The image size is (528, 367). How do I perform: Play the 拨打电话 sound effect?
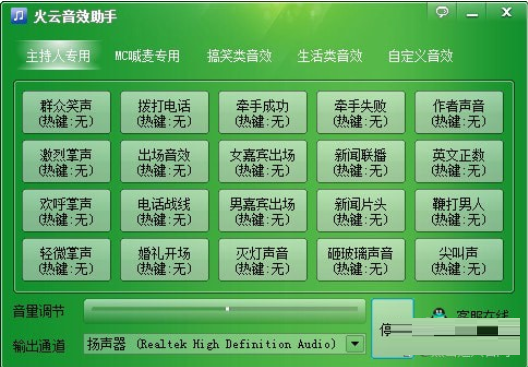tap(164, 112)
